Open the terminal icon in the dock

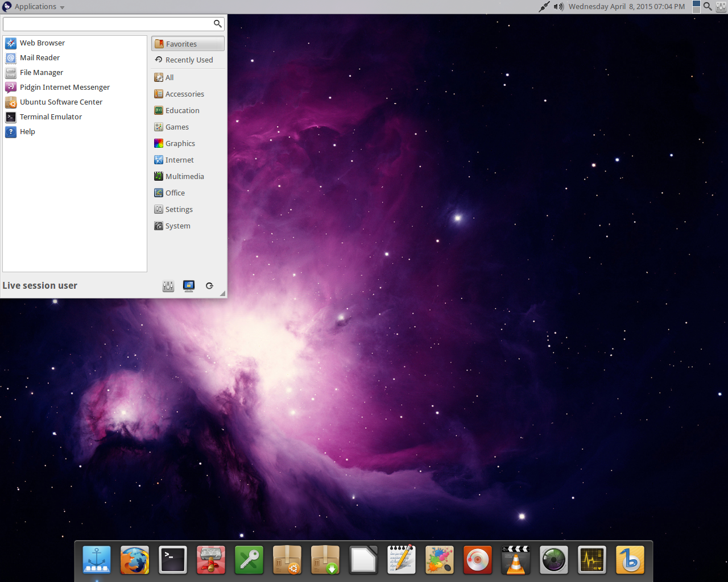click(173, 560)
